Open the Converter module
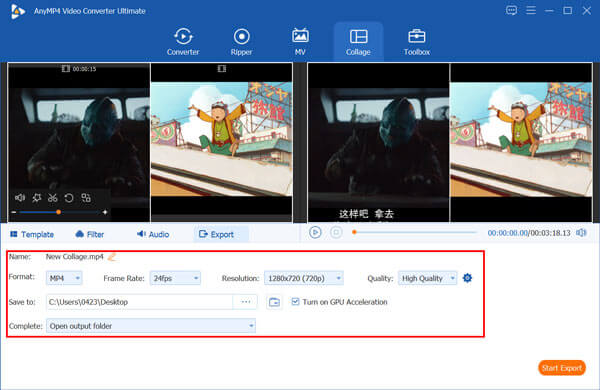This screenshot has width=600, height=390. click(183, 42)
